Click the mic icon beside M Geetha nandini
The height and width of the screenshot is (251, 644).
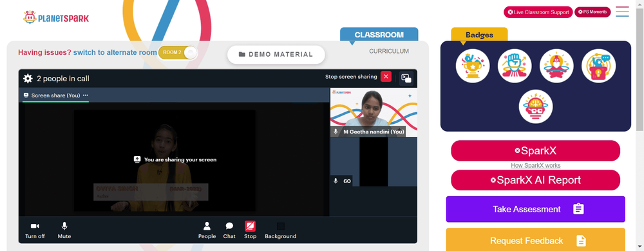coord(336,132)
